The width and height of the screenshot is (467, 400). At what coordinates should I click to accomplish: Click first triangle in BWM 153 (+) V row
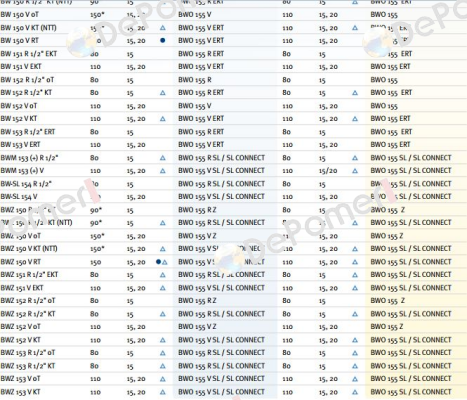tap(163, 171)
